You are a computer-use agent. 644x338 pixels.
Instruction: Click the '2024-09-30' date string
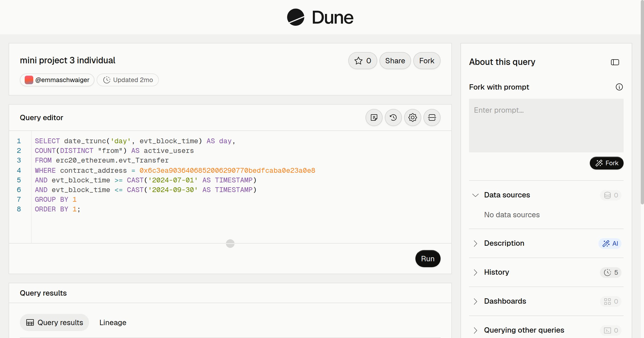pos(173,190)
